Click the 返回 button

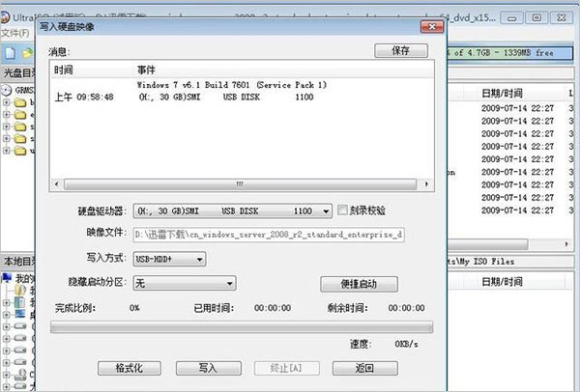pyautogui.click(x=365, y=368)
